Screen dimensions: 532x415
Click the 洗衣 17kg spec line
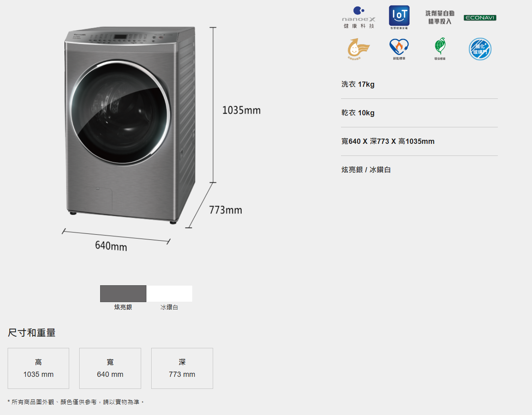click(x=358, y=84)
